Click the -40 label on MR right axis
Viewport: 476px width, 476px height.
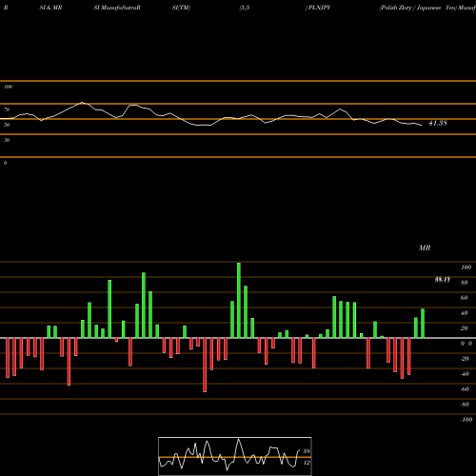[465, 374]
